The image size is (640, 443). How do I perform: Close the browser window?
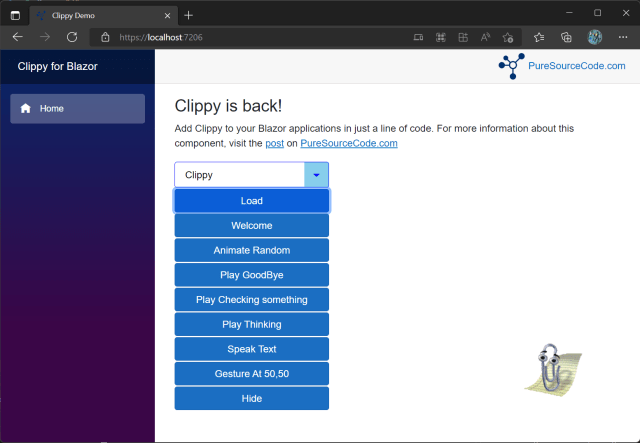click(x=626, y=13)
